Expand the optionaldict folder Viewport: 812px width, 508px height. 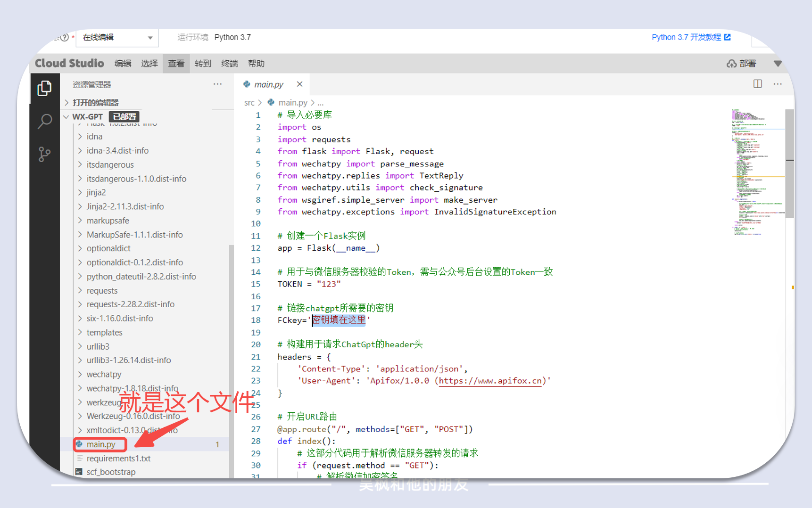[108, 248]
